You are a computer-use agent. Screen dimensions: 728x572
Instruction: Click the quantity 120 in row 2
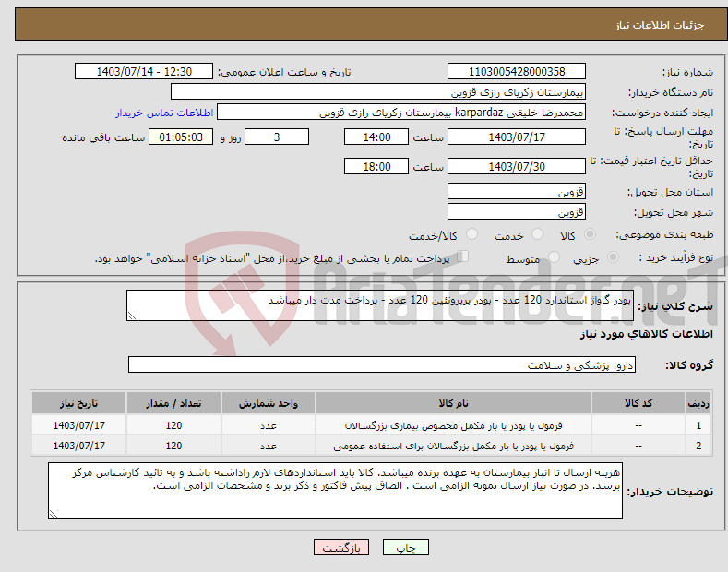coord(173,446)
